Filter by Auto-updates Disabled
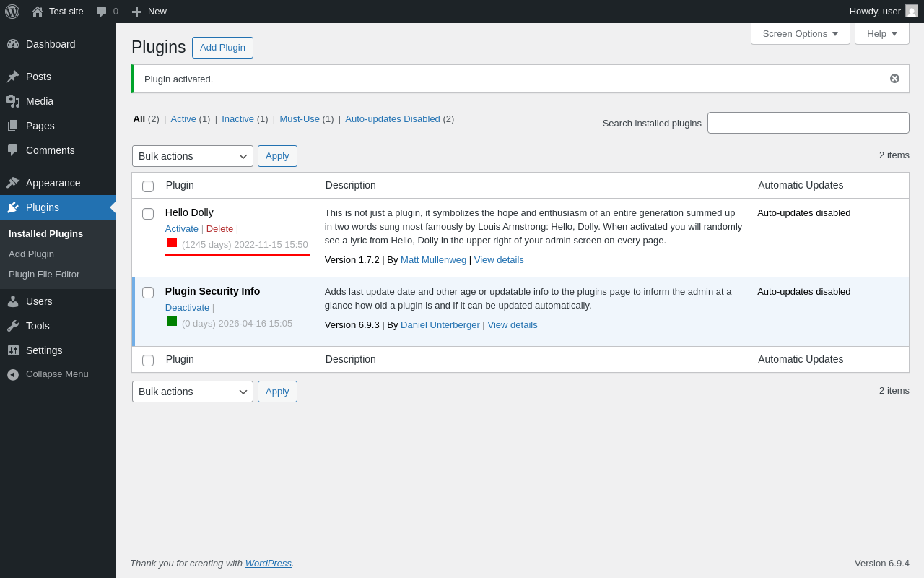The image size is (924, 578). 393,119
